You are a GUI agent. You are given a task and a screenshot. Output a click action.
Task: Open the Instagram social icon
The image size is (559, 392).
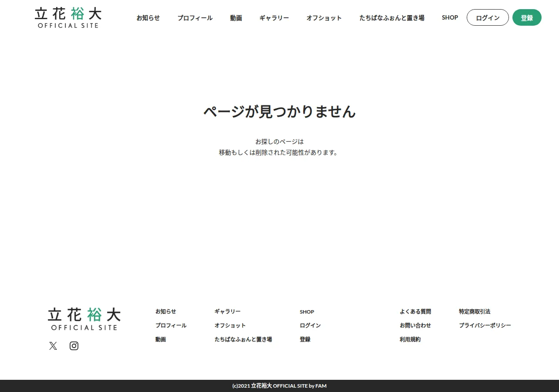(74, 346)
